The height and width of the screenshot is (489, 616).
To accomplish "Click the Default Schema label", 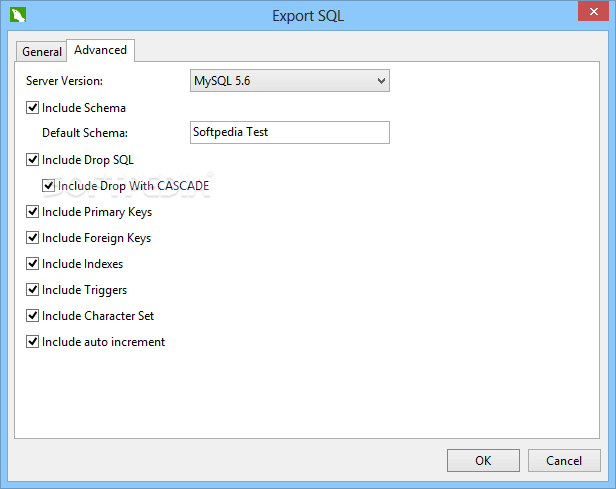I will tap(86, 133).
